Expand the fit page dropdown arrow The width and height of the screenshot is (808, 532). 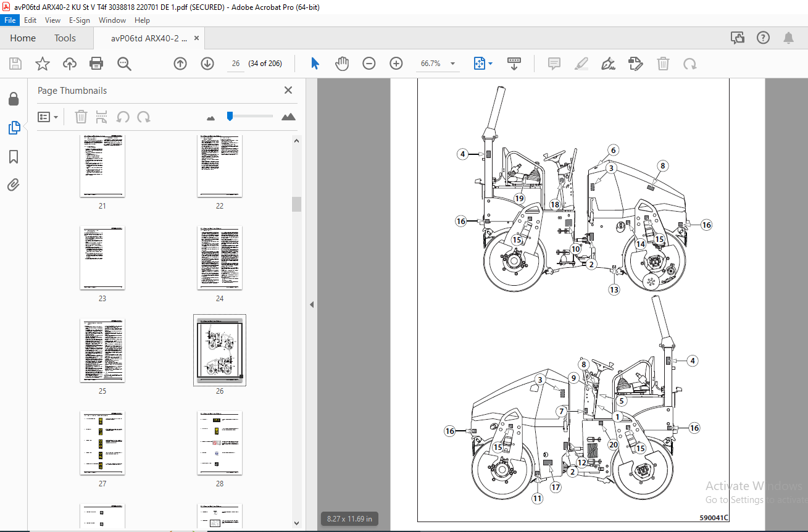pyautogui.click(x=491, y=64)
